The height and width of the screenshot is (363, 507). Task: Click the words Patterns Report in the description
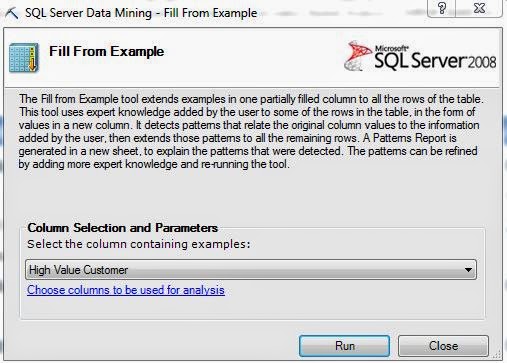tap(410, 138)
